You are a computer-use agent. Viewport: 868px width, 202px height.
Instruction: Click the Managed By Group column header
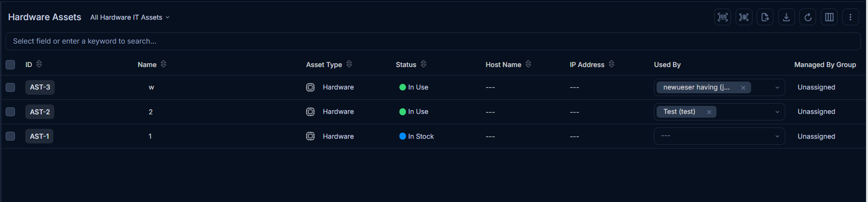point(825,65)
